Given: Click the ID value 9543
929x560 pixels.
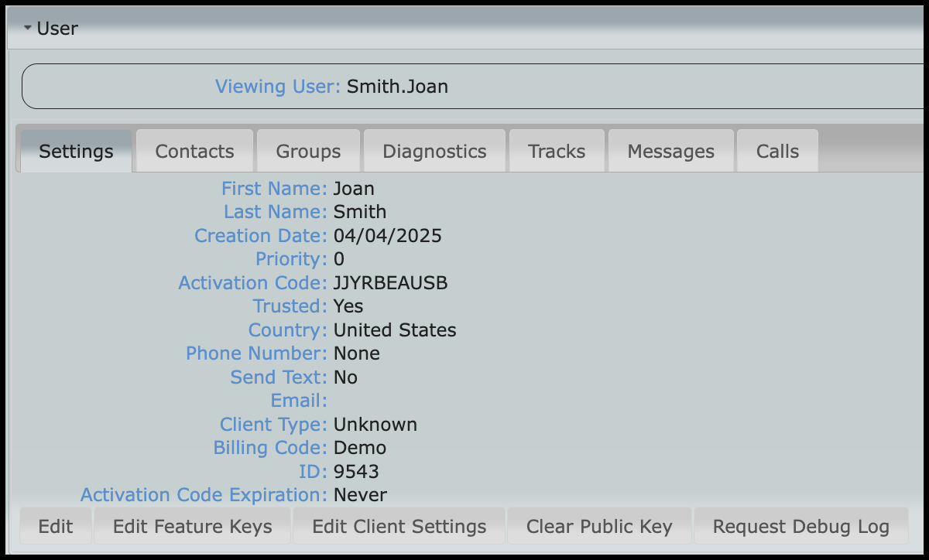Looking at the screenshot, I should click(356, 471).
